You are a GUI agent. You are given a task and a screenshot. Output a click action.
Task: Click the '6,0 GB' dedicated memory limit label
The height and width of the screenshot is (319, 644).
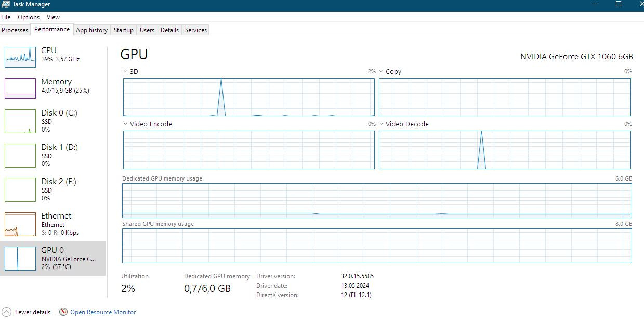(x=624, y=178)
